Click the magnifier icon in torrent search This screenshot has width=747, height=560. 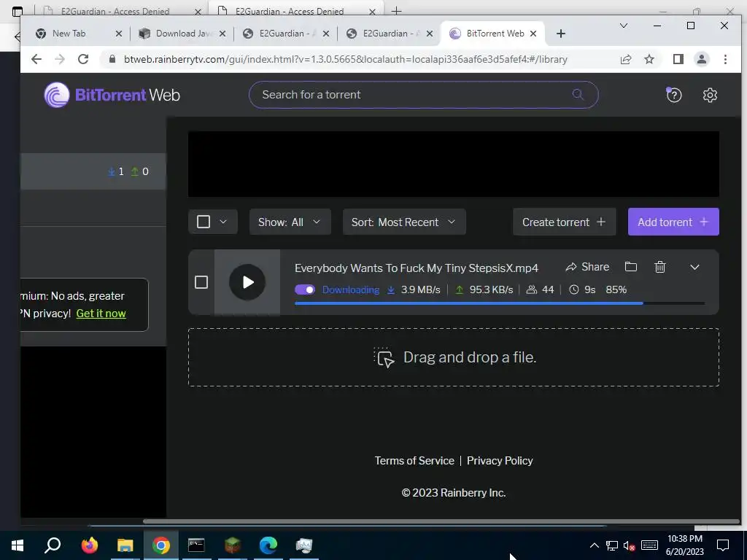tap(578, 94)
